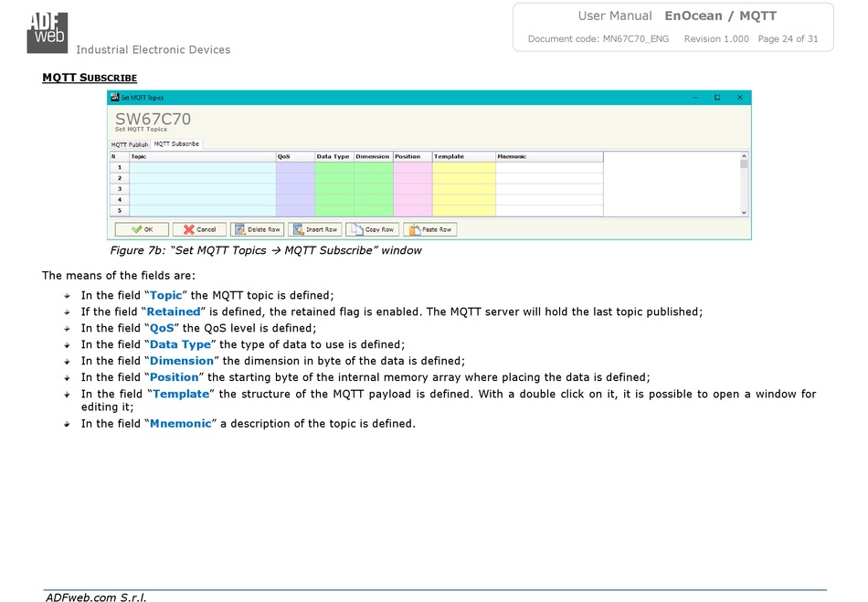Click the ADFweb logo

pos(48,33)
